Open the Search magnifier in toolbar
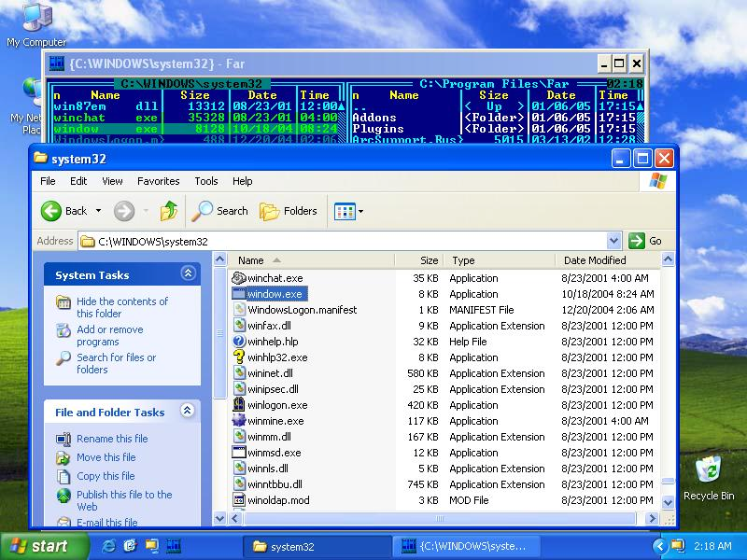The image size is (747, 560). pyautogui.click(x=202, y=211)
